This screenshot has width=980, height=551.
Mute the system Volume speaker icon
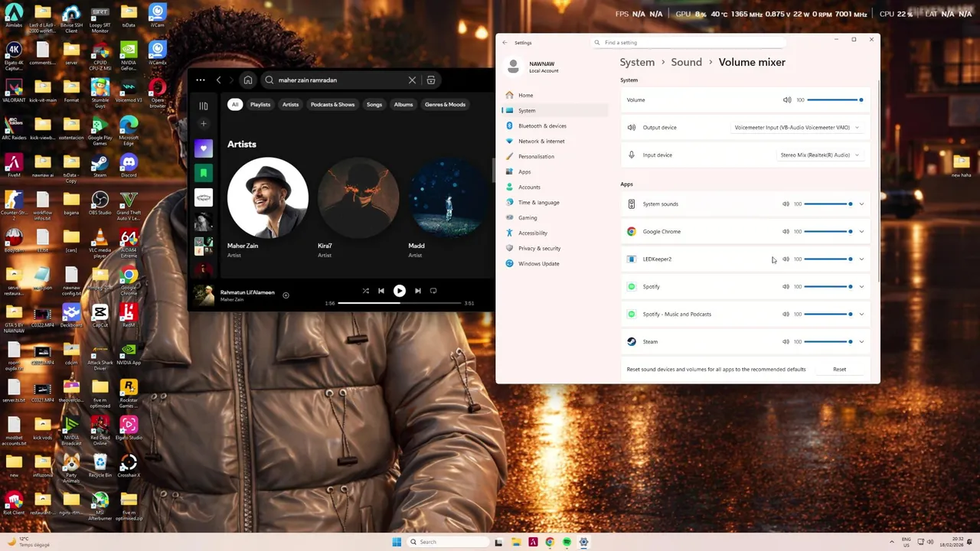(787, 100)
